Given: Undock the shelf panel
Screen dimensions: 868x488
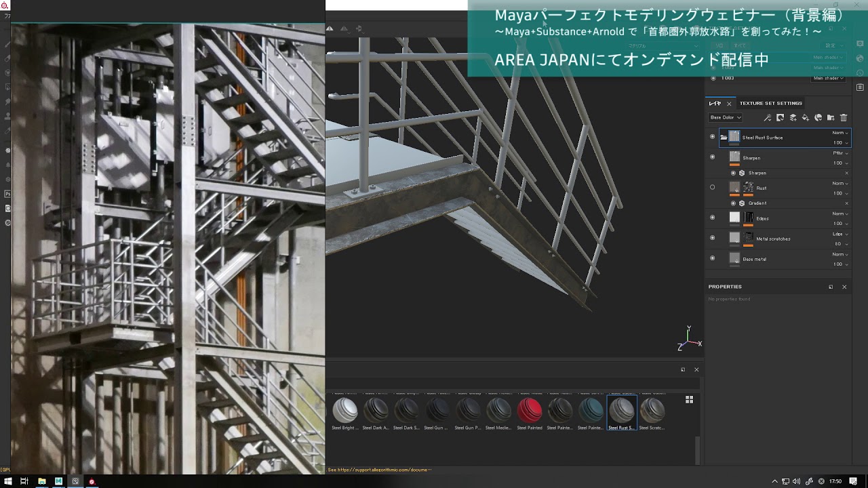Looking at the screenshot, I should [x=683, y=369].
